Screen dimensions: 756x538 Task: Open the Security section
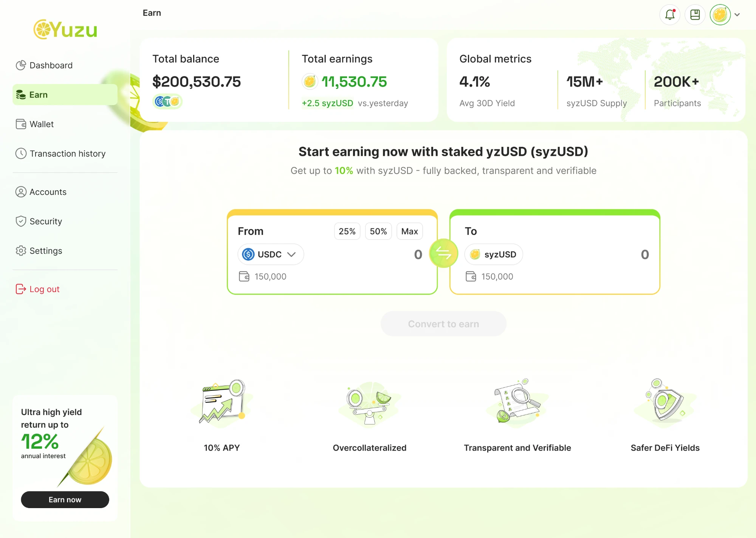coord(65,221)
